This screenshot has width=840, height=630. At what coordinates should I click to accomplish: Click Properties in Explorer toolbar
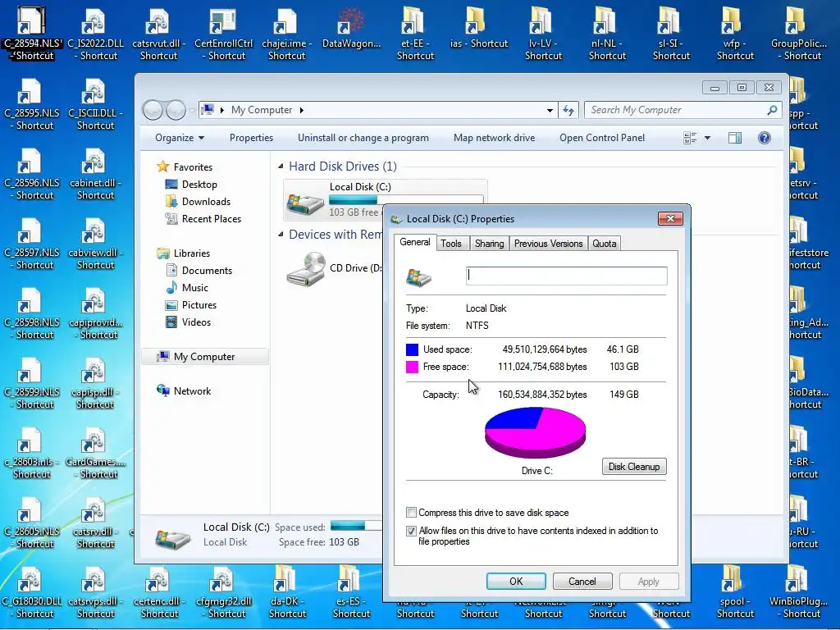[251, 138]
